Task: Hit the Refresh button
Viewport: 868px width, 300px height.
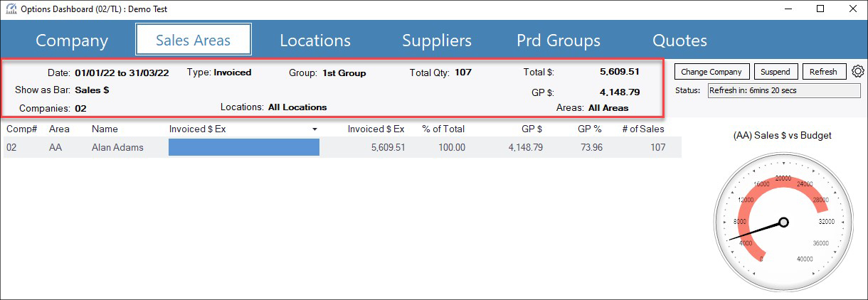Action: [x=823, y=72]
